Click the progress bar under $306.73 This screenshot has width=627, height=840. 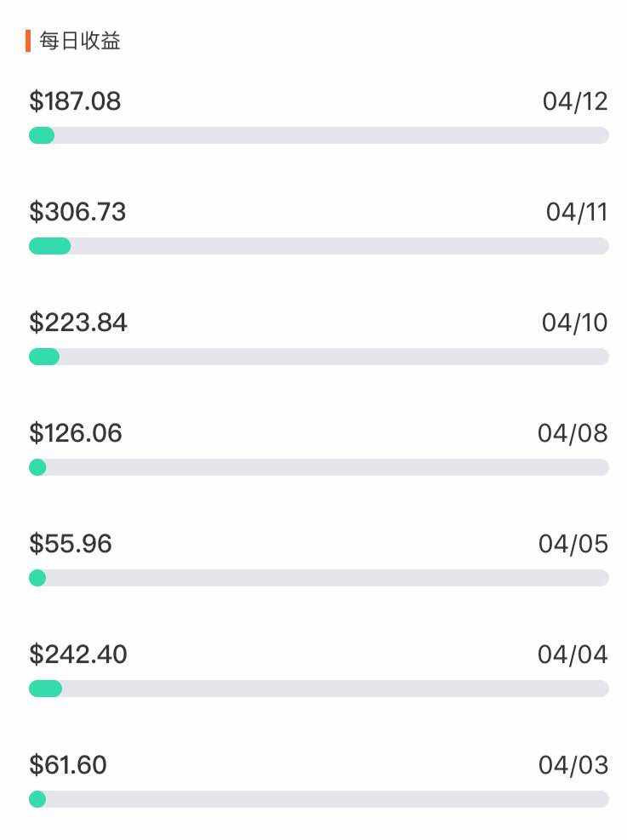(x=319, y=246)
